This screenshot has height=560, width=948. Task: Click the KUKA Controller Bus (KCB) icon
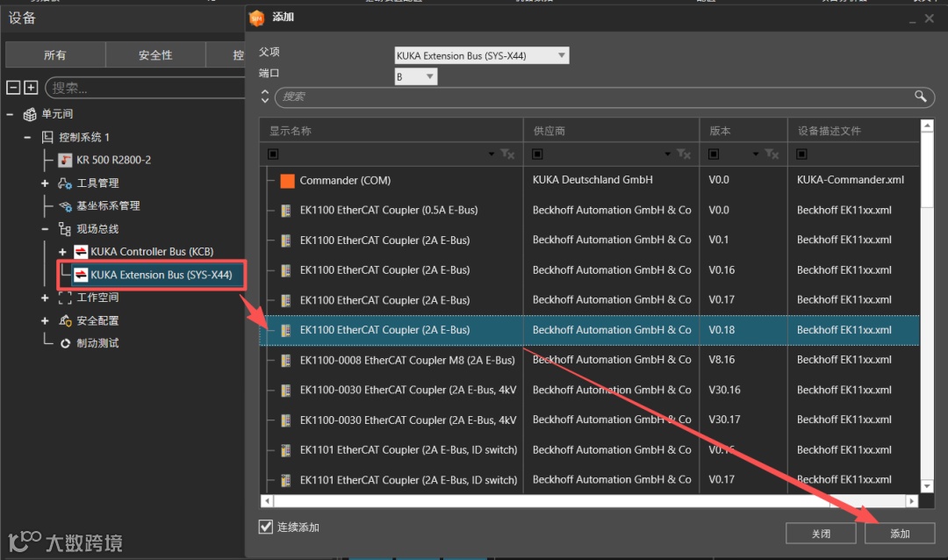pyautogui.click(x=81, y=252)
